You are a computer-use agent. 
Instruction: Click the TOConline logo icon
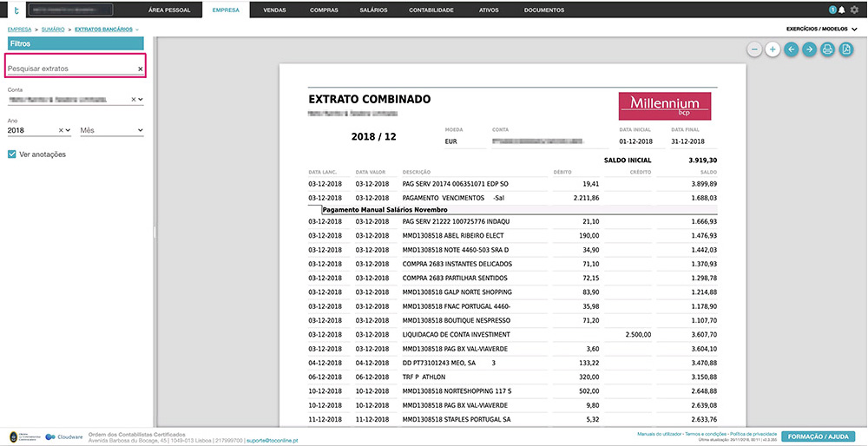click(13, 10)
